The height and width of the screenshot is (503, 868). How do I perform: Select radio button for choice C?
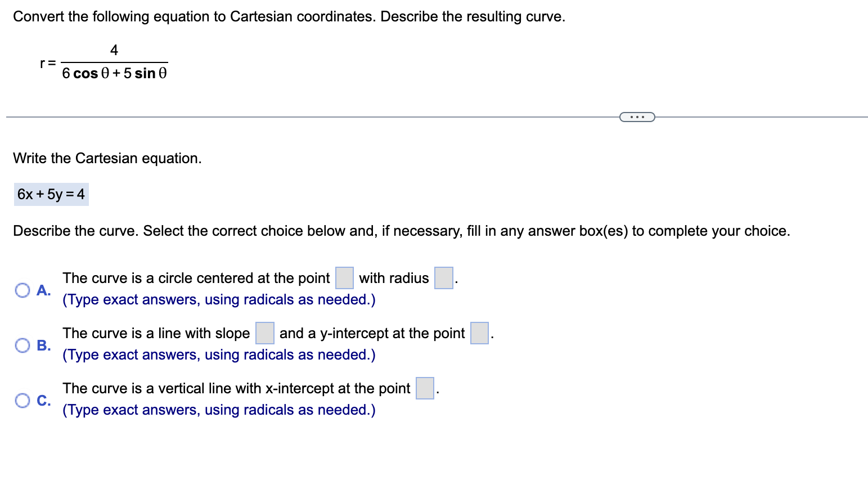(x=22, y=400)
